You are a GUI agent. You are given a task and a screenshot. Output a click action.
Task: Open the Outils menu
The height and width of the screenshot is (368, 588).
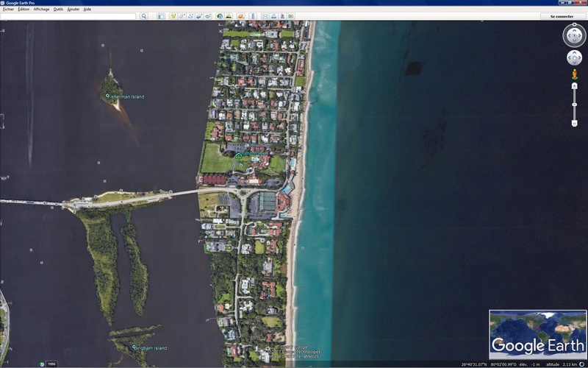click(x=58, y=9)
